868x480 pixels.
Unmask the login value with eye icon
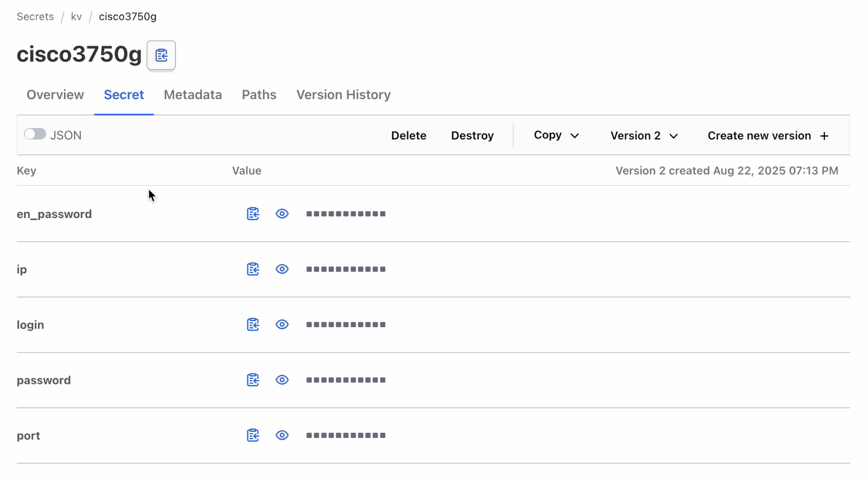(282, 324)
